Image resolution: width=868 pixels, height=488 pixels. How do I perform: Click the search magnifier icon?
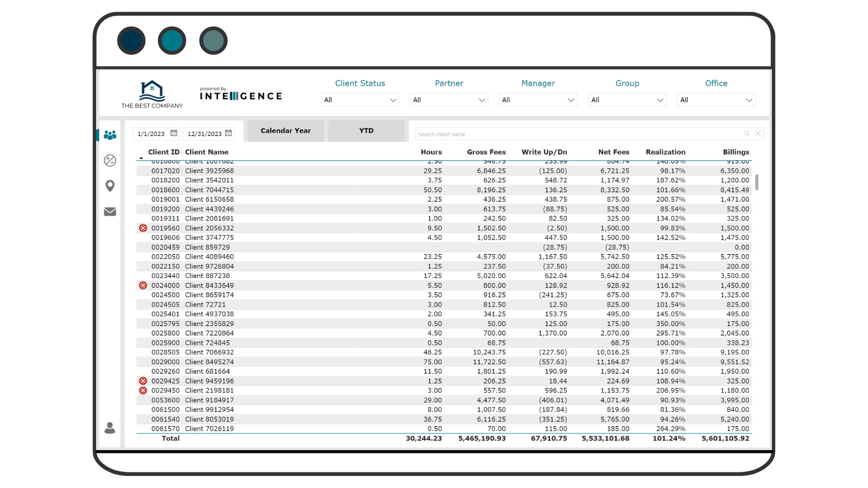(x=746, y=134)
